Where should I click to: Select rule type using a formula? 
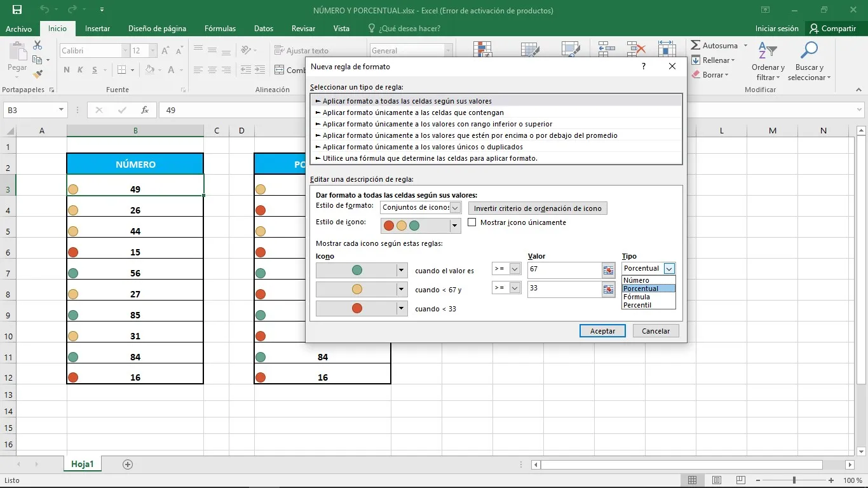tap(496, 158)
